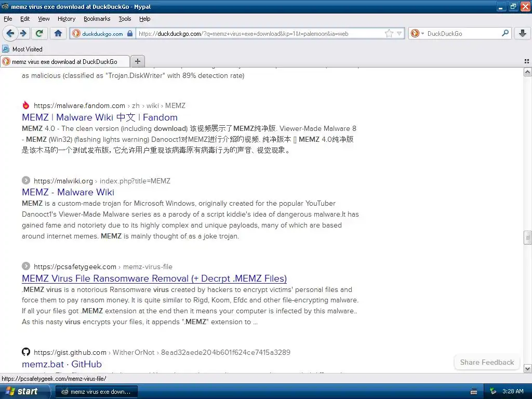Click the Fandom flame favicon

coord(26,105)
